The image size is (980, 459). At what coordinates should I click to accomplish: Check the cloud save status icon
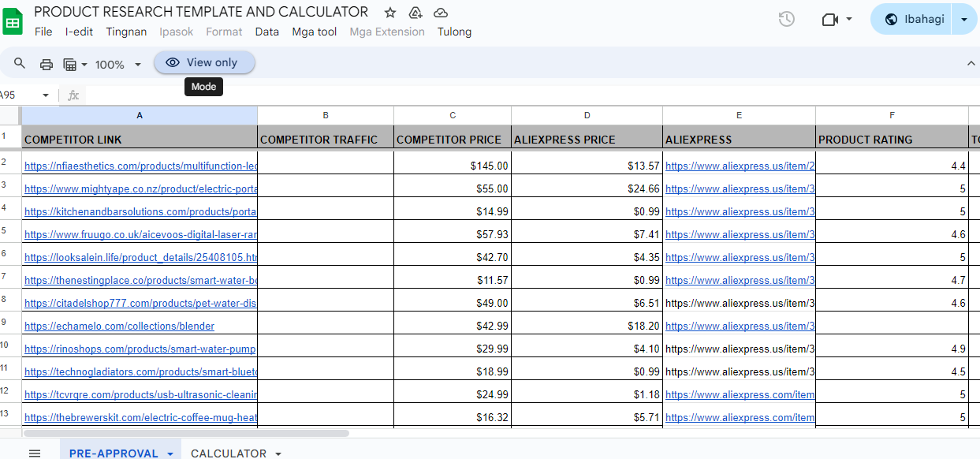pos(441,13)
